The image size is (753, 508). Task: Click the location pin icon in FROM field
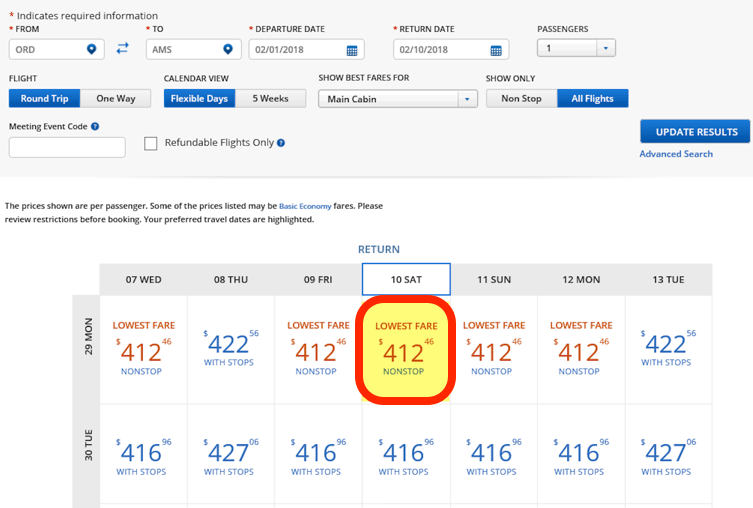coord(91,49)
